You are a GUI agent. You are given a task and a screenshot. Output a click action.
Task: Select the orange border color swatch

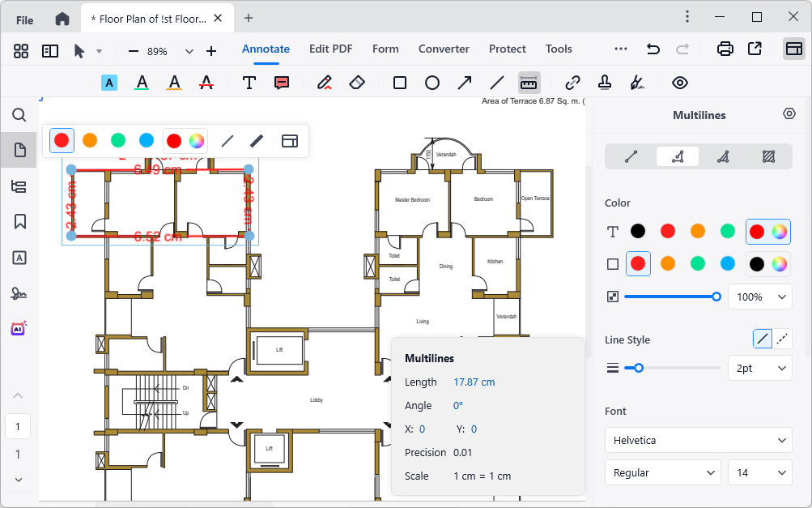point(666,263)
